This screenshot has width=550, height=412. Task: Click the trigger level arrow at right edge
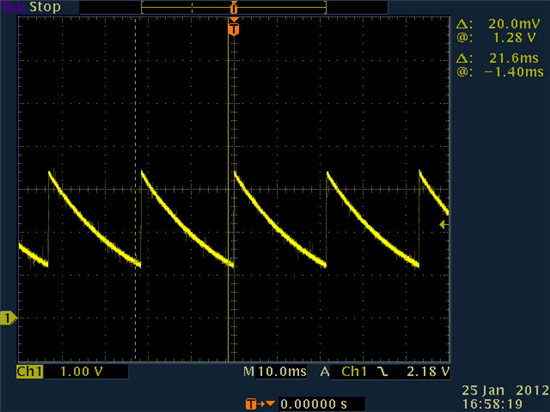[x=444, y=224]
